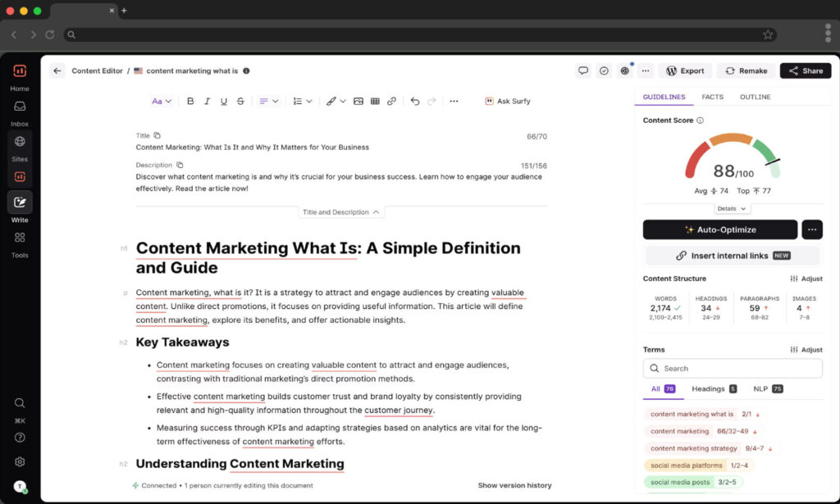Select the 'social media posts' term
The width and height of the screenshot is (840, 504).
coord(693,482)
